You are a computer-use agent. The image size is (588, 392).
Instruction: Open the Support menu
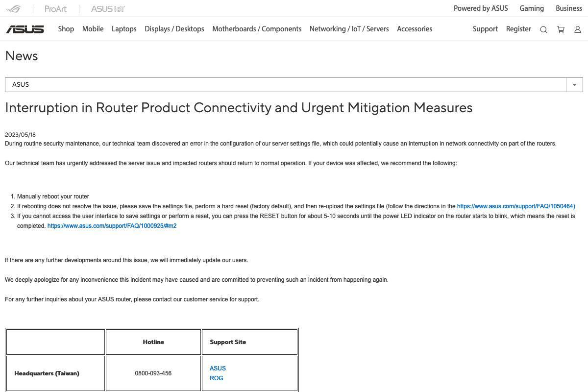(x=485, y=29)
